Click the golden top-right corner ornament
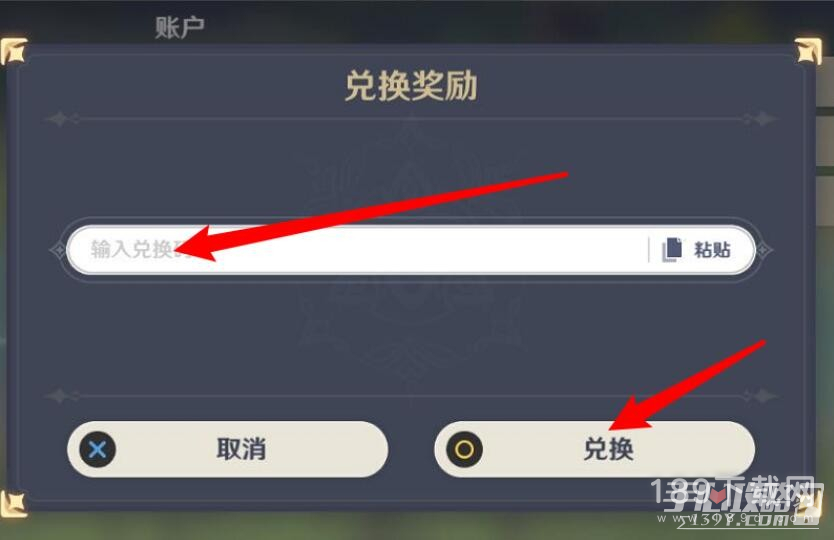The height and width of the screenshot is (540, 834). tap(808, 52)
